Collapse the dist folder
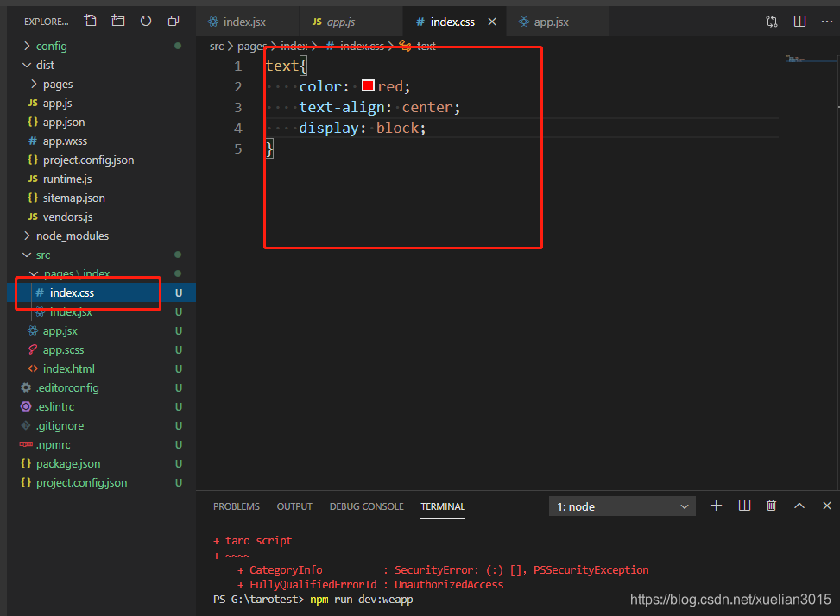The image size is (840, 616). [x=102, y=66]
